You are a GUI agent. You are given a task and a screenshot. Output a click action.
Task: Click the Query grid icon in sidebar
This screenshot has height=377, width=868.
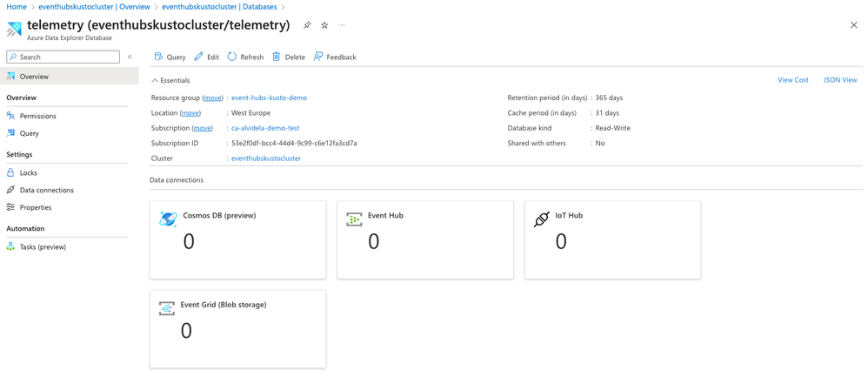click(x=10, y=133)
